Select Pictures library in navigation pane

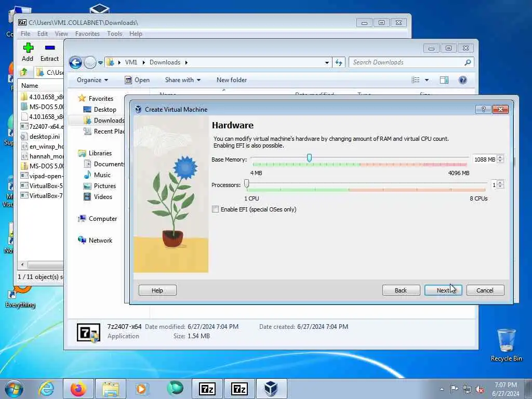click(x=100, y=186)
